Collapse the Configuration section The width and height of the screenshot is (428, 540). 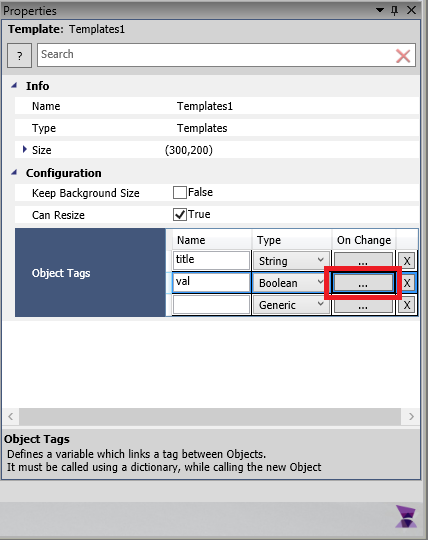pos(14,172)
